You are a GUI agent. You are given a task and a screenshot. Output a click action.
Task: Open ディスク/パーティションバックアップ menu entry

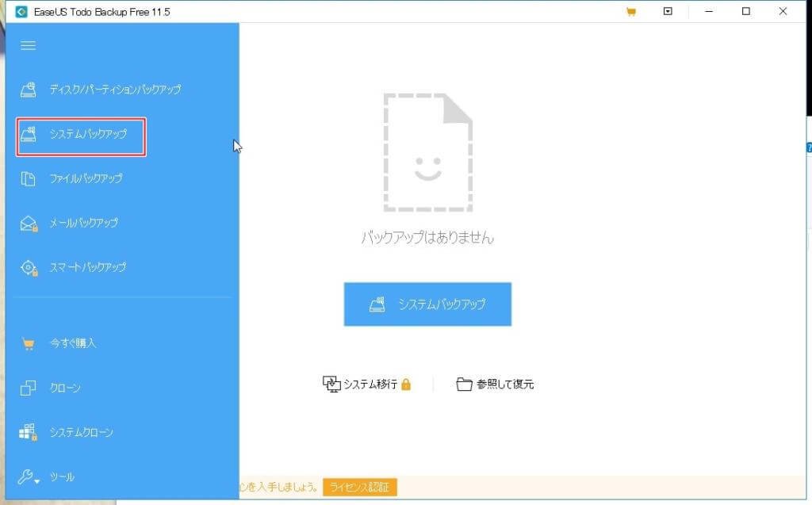[x=115, y=90]
